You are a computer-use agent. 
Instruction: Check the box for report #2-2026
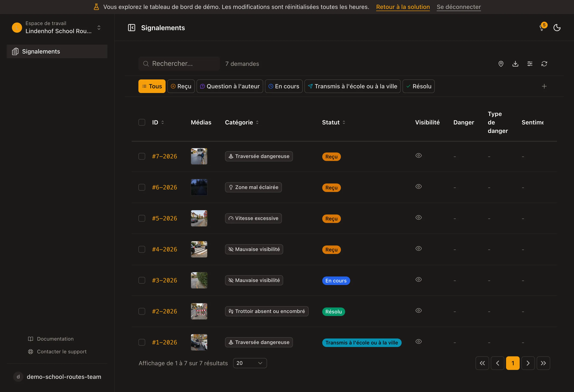pyautogui.click(x=142, y=311)
